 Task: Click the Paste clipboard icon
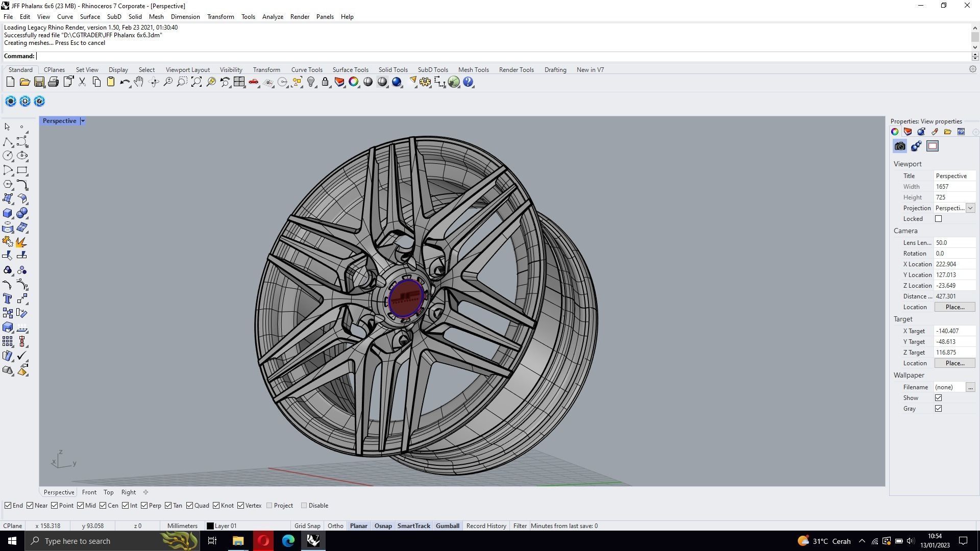click(110, 82)
